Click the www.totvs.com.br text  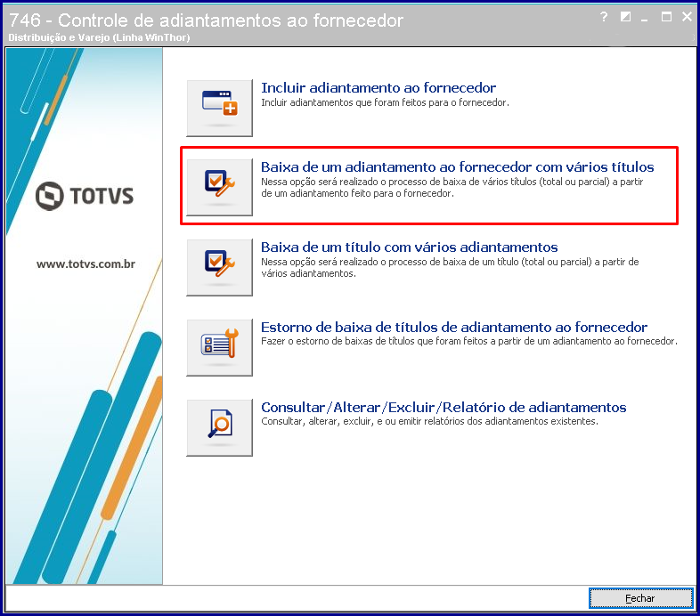(85, 263)
